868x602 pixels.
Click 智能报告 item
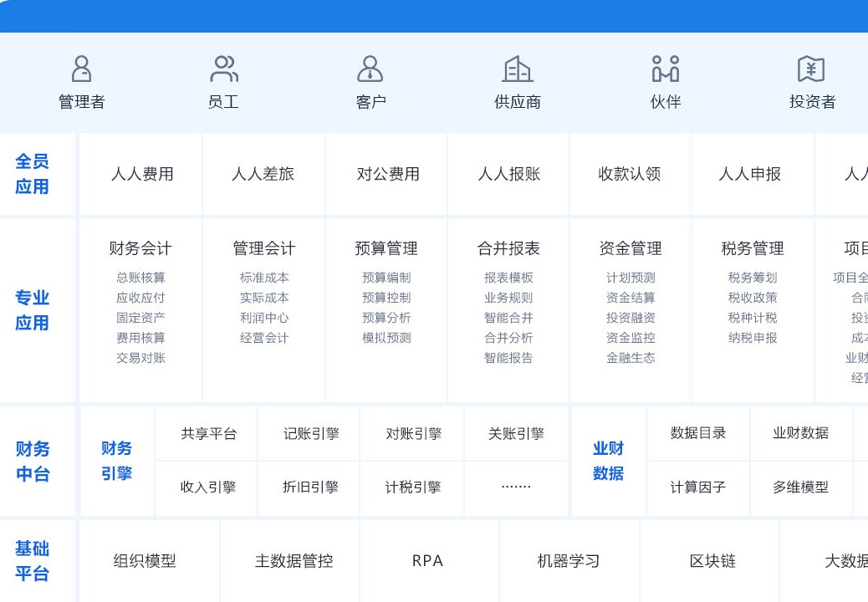coord(508,358)
